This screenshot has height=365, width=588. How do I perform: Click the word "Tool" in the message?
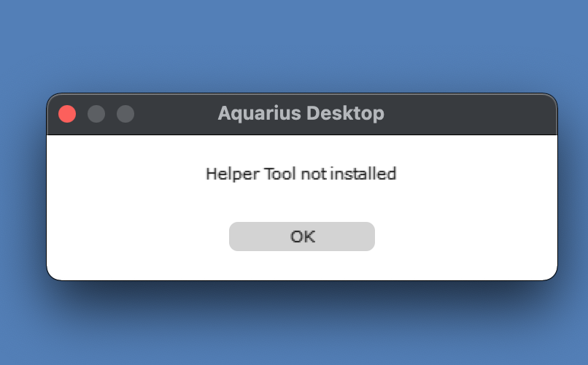point(280,174)
